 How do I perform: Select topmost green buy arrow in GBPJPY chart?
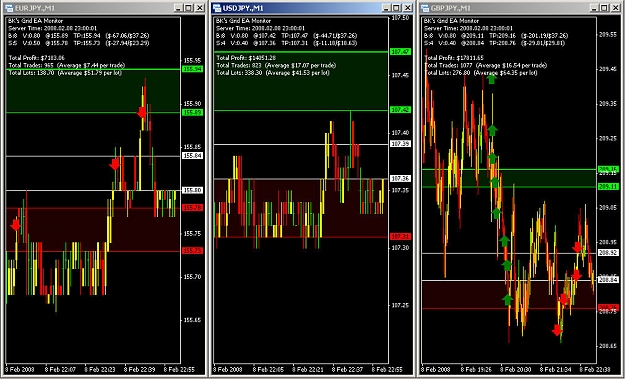(491, 79)
